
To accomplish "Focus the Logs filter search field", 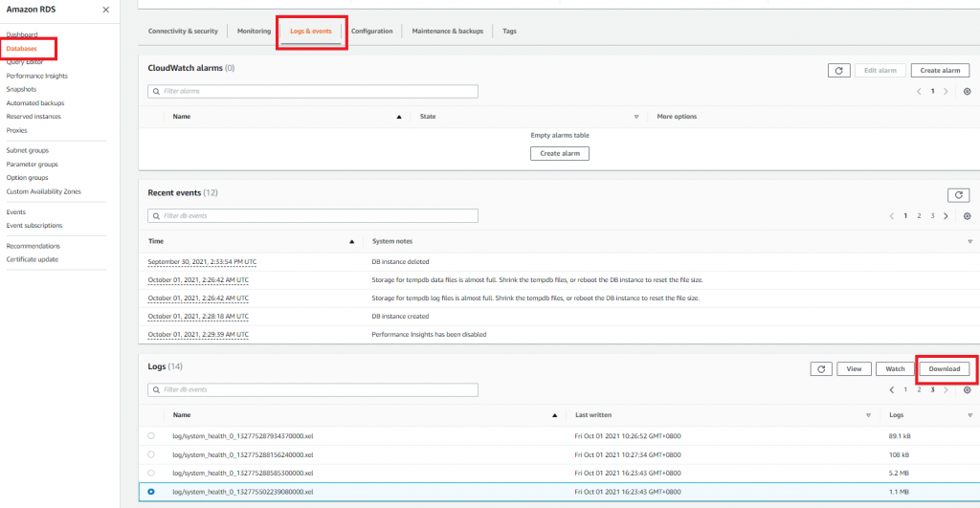I will pyautogui.click(x=313, y=390).
